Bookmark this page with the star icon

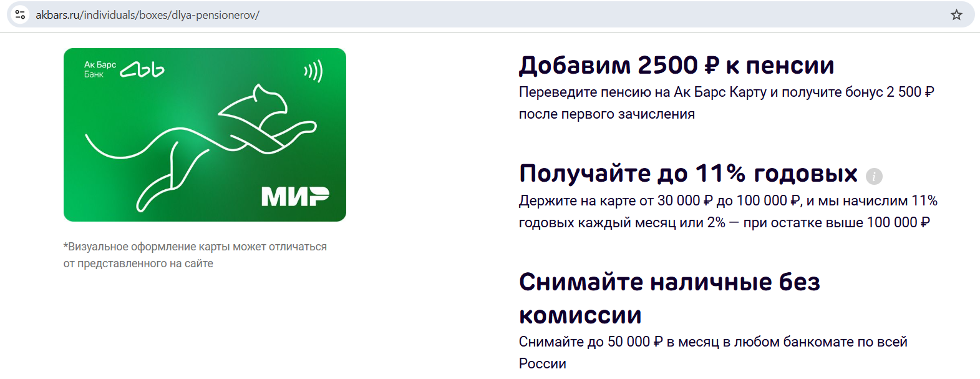pos(956,14)
